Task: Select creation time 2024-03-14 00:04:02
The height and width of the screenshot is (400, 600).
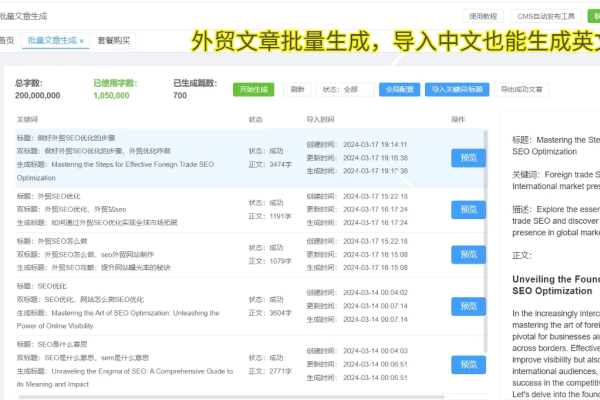Action: pyautogui.click(x=375, y=292)
